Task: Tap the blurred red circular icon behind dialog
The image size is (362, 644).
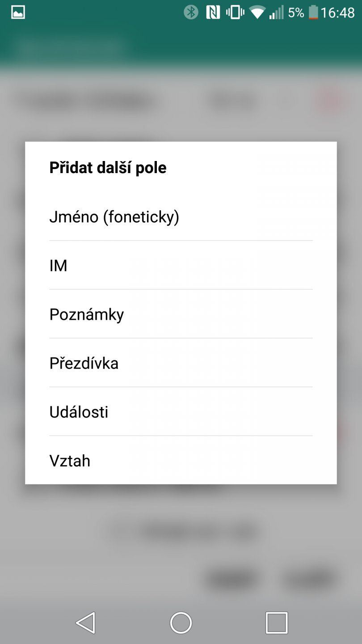Action: pyautogui.click(x=329, y=101)
